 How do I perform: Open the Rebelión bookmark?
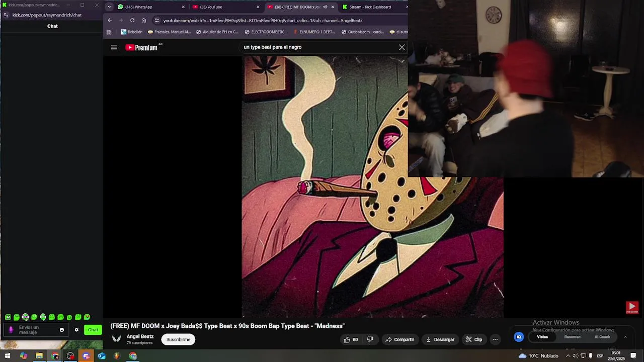pos(132,32)
